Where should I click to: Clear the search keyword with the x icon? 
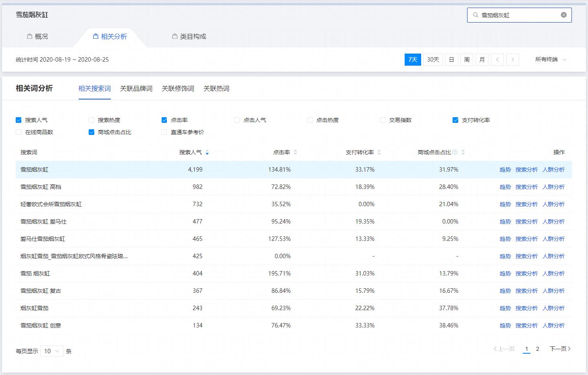pyautogui.click(x=563, y=15)
